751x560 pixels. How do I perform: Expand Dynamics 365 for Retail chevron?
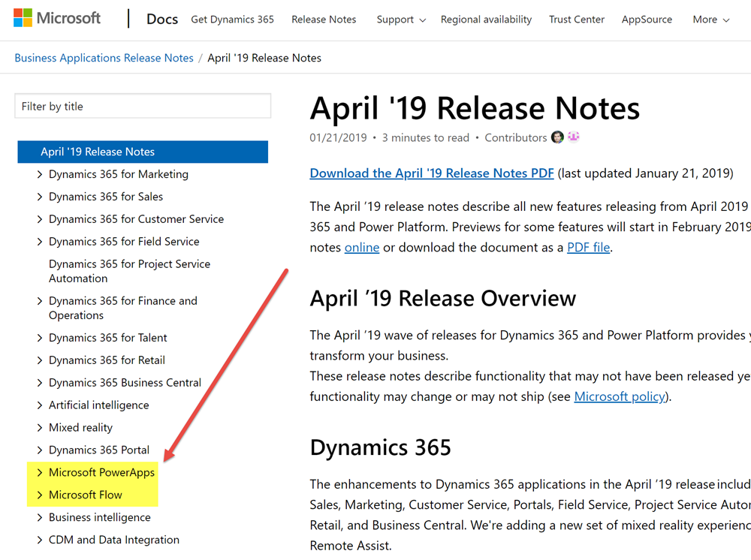(40, 360)
